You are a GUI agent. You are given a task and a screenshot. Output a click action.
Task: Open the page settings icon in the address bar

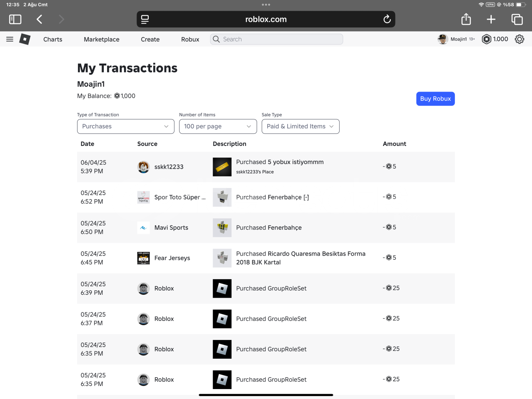coord(145,19)
